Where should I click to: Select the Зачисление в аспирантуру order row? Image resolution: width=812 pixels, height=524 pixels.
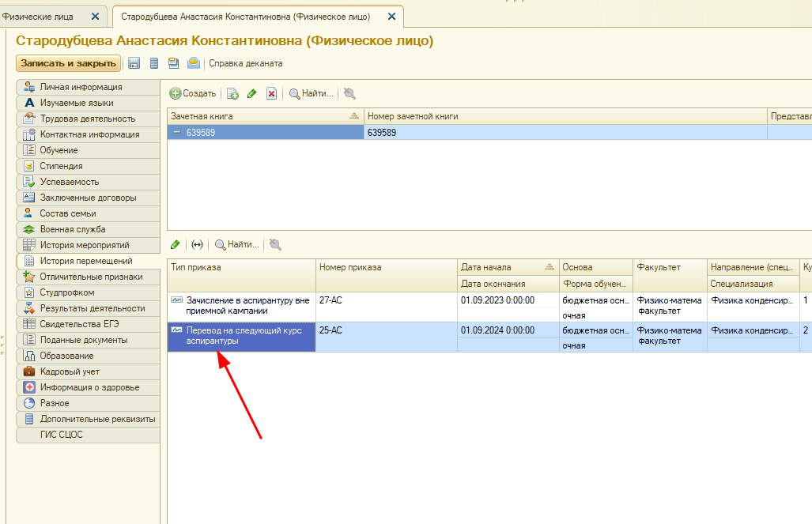pyautogui.click(x=241, y=306)
